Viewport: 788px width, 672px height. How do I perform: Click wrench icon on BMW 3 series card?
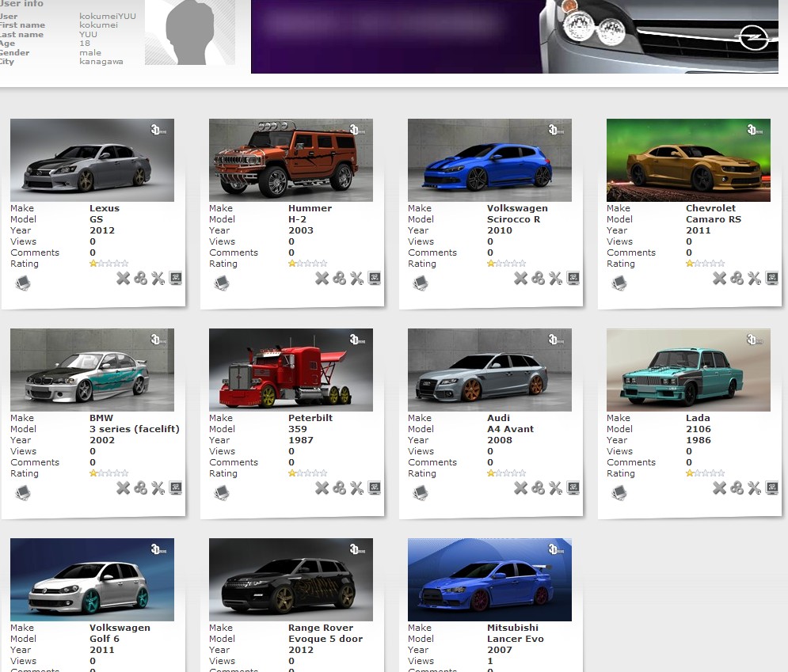click(158, 488)
